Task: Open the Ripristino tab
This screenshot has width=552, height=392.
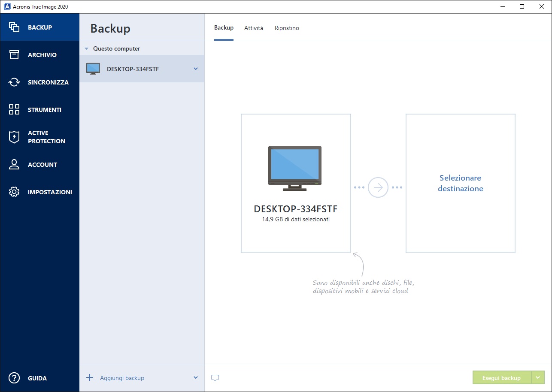Action: [x=287, y=28]
